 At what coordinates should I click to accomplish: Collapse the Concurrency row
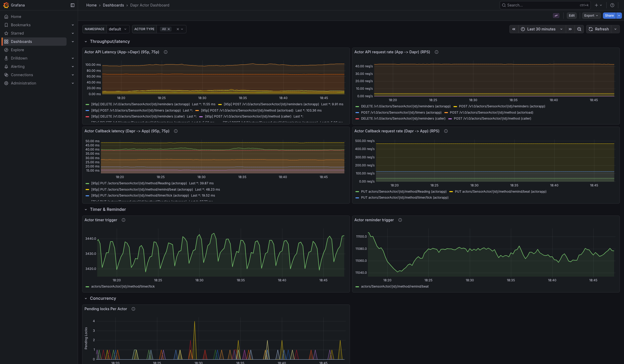86,298
